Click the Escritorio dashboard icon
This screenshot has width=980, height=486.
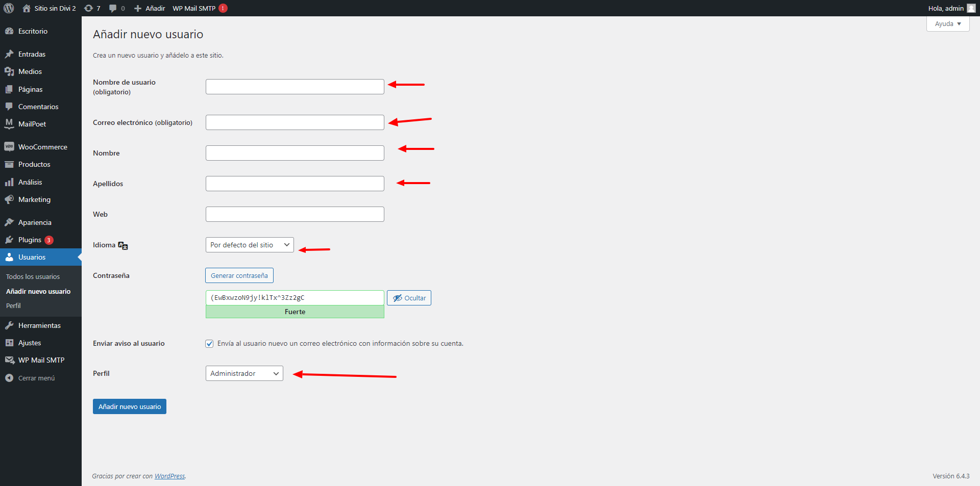click(9, 31)
